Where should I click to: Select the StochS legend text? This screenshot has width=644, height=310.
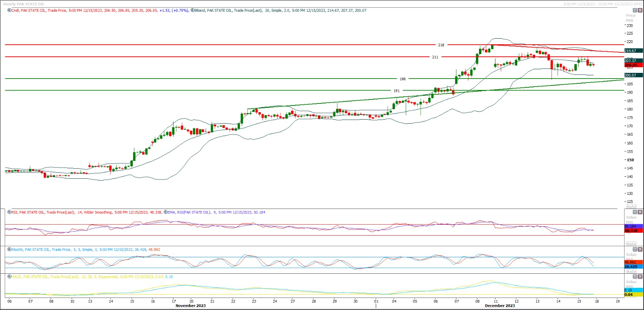pyautogui.click(x=86, y=250)
